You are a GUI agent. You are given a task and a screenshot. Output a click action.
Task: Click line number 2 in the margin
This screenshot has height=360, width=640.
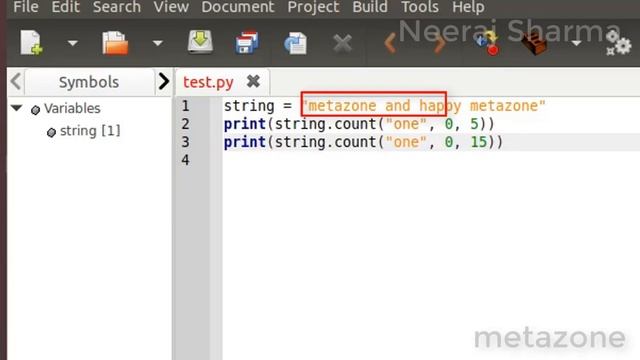185,124
